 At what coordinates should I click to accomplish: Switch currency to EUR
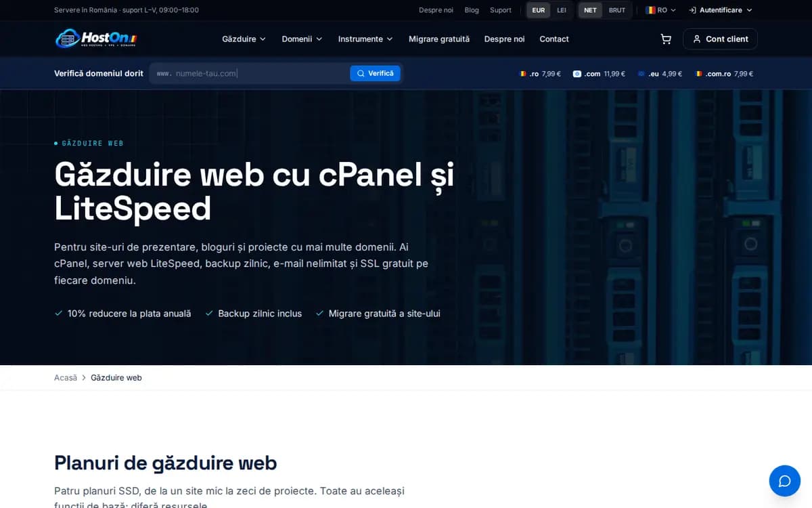(539, 10)
